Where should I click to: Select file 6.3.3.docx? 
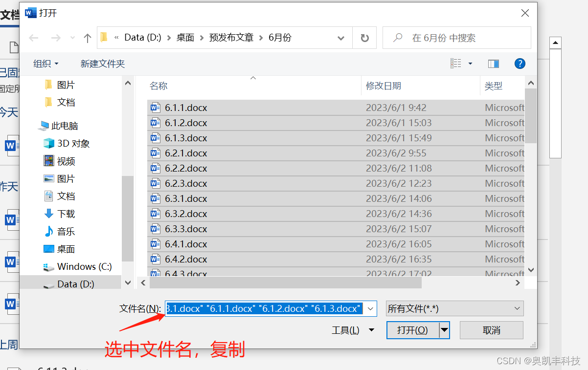336,229
